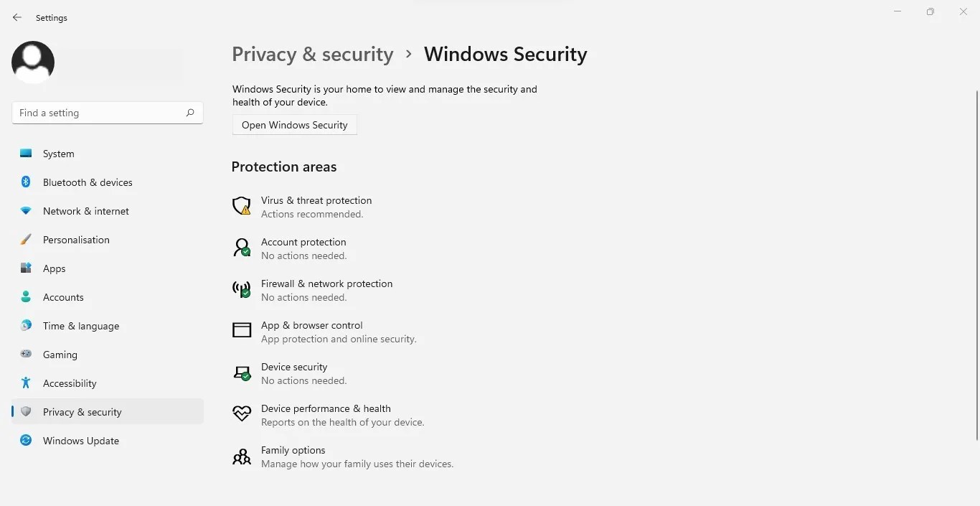980x506 pixels.
Task: Open Accessibility settings
Action: tap(68, 383)
